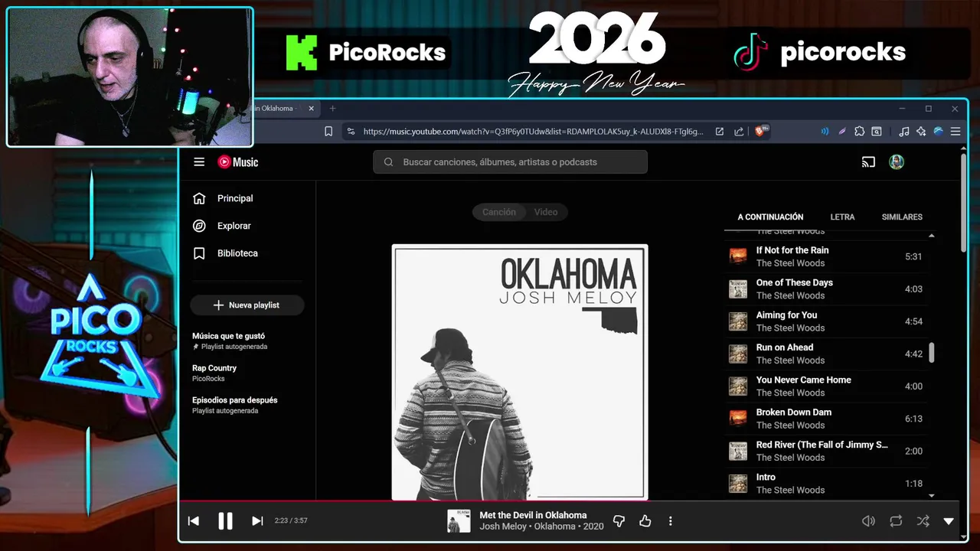Skip to the previous track

tap(194, 521)
